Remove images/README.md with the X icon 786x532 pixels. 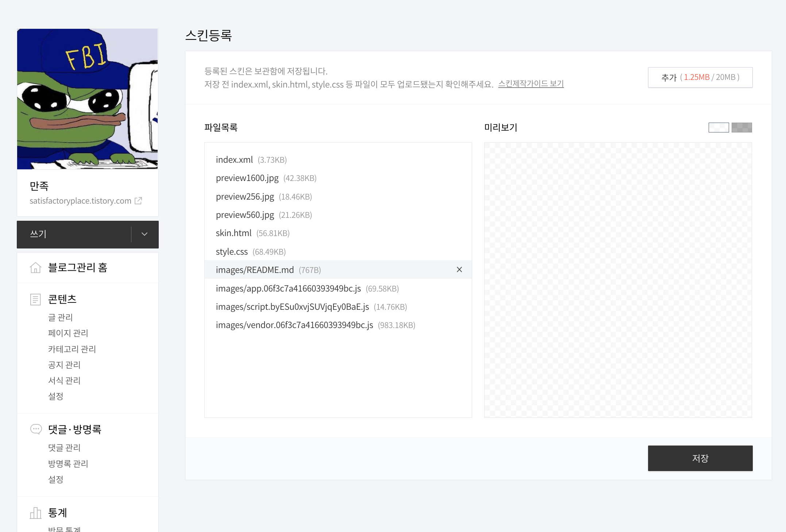click(459, 270)
